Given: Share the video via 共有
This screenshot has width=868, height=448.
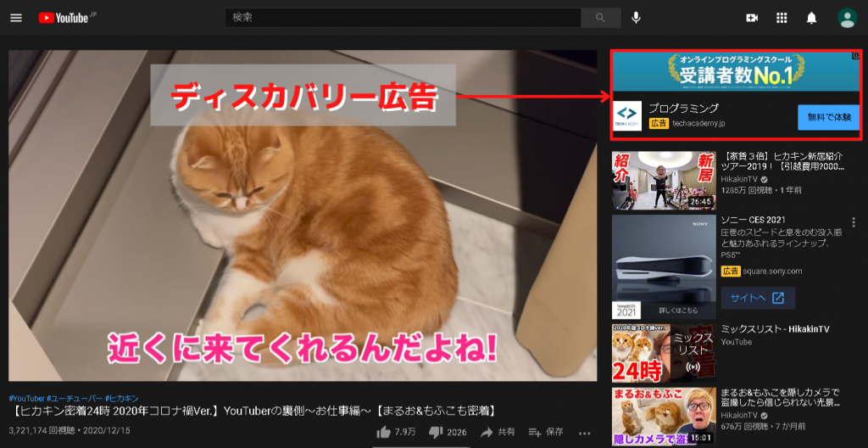Looking at the screenshot, I should pos(498,432).
